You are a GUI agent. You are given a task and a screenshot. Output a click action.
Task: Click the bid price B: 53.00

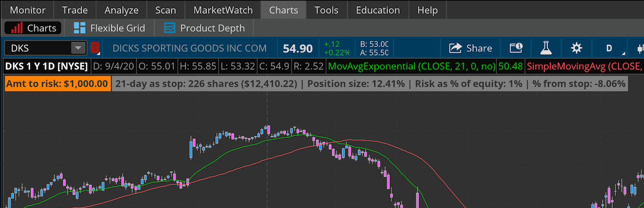pyautogui.click(x=375, y=44)
